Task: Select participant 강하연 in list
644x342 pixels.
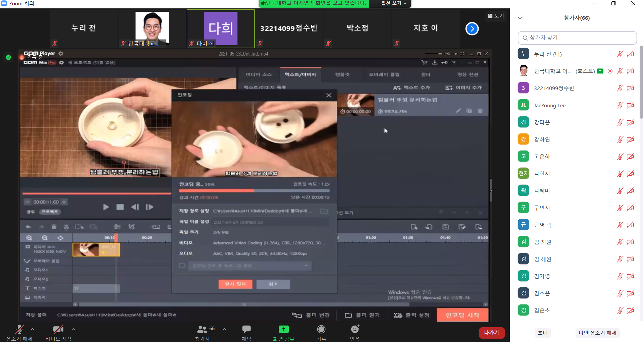Action: pos(577,139)
